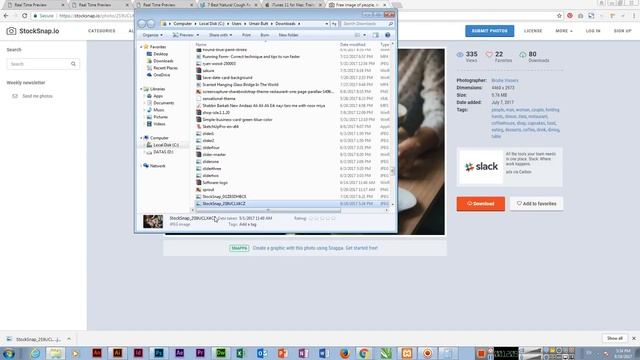The width and height of the screenshot is (640, 360).
Task: Open Adobe After Effects from taskbar
Action: [179, 353]
